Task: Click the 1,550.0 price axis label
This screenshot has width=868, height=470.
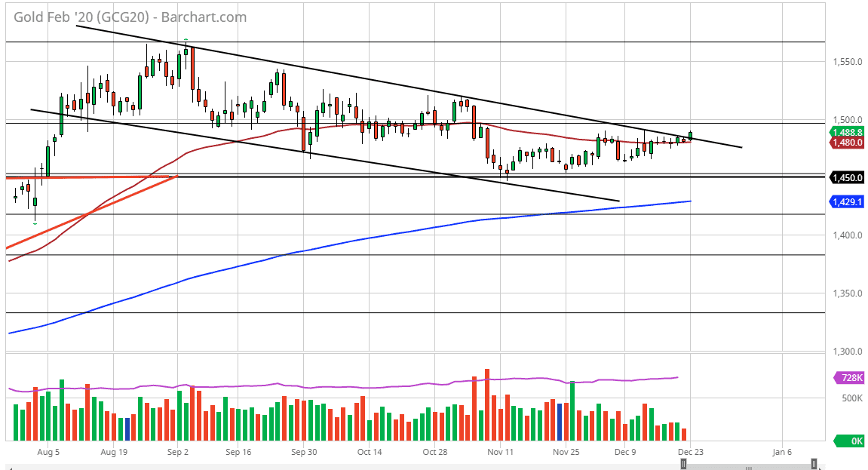Action: click(x=846, y=61)
